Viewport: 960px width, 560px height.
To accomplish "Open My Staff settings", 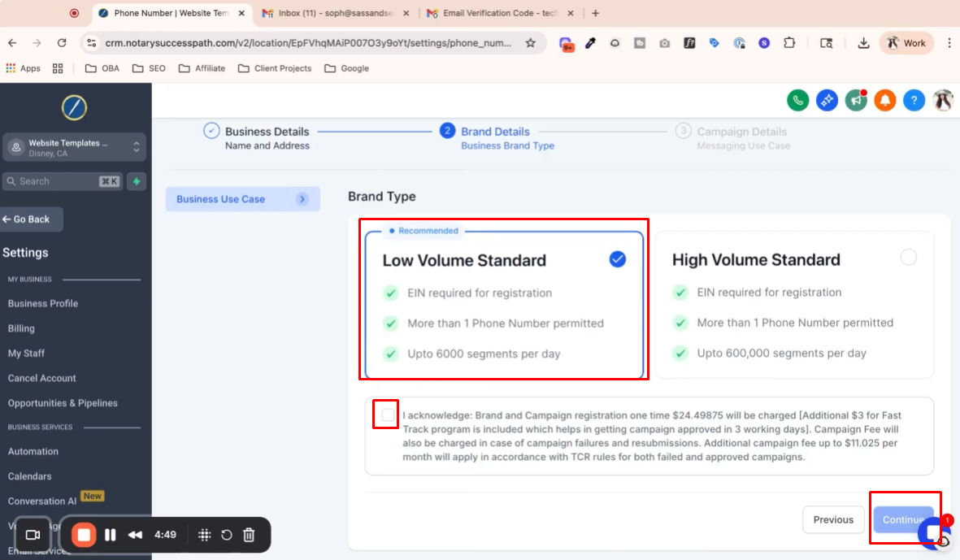I will 26,353.
